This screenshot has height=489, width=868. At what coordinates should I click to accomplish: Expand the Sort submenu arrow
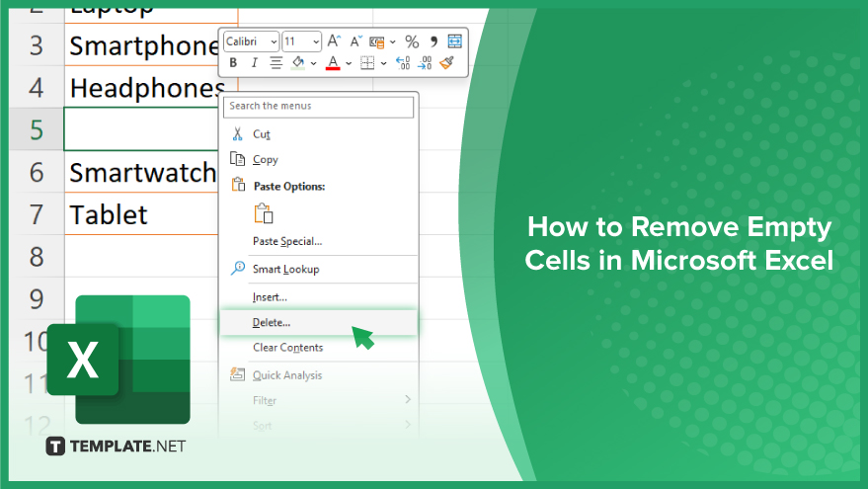tap(408, 425)
